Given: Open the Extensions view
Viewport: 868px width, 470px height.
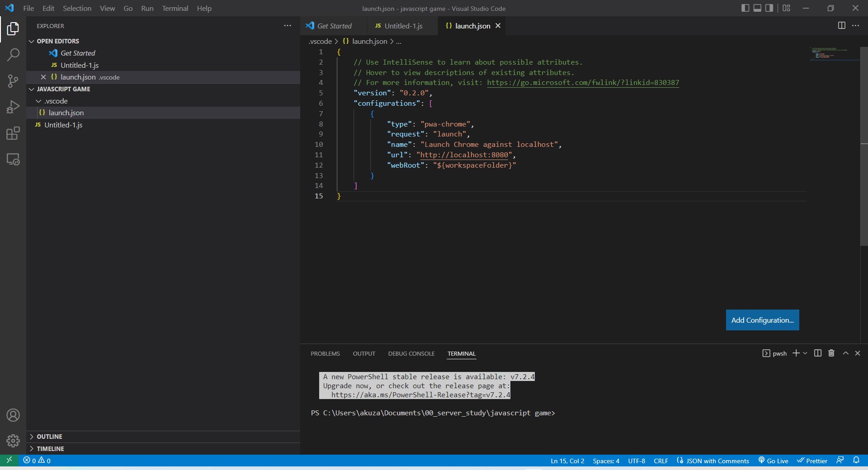Looking at the screenshot, I should [x=13, y=133].
